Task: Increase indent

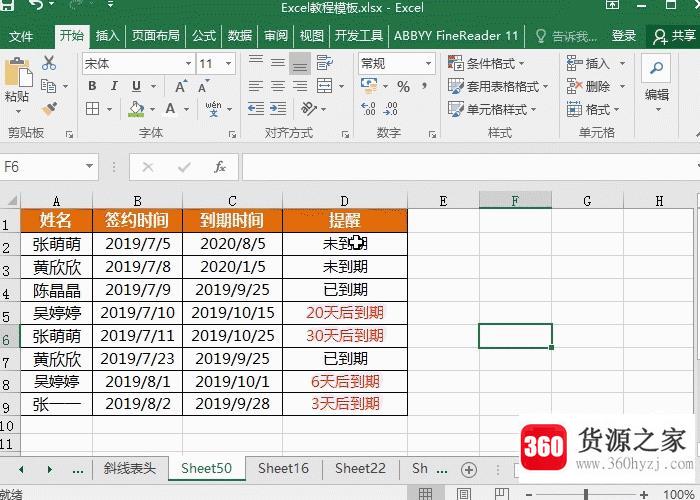Action: pyautogui.click(x=278, y=109)
